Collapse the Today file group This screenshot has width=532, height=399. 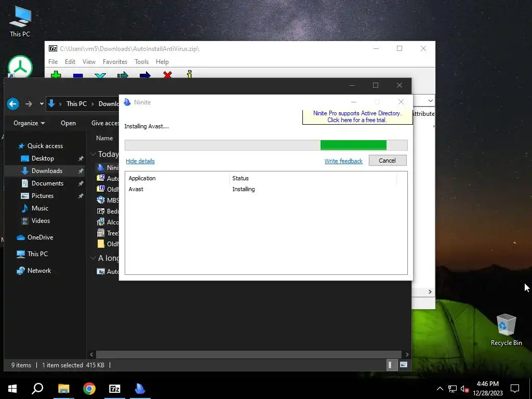pos(93,154)
